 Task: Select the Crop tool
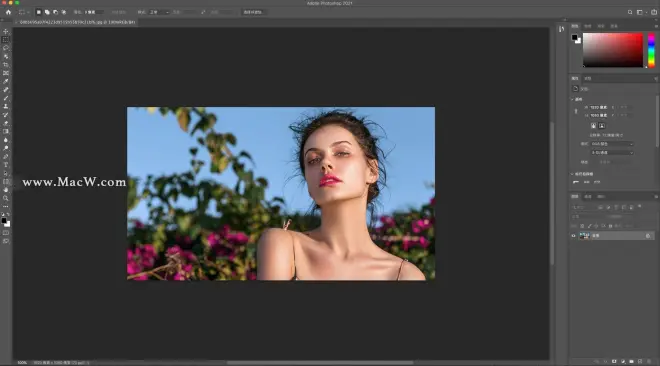coord(5,65)
